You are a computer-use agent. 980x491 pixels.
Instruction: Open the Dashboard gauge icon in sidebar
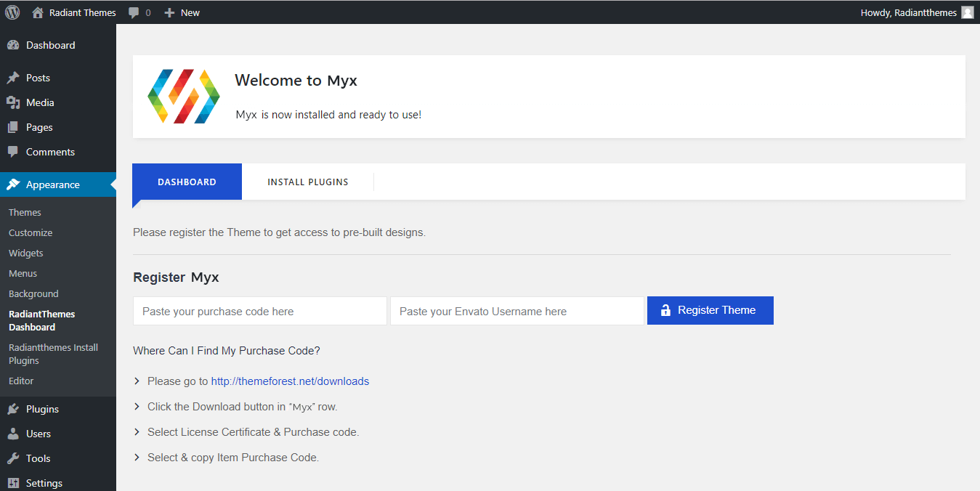[13, 45]
